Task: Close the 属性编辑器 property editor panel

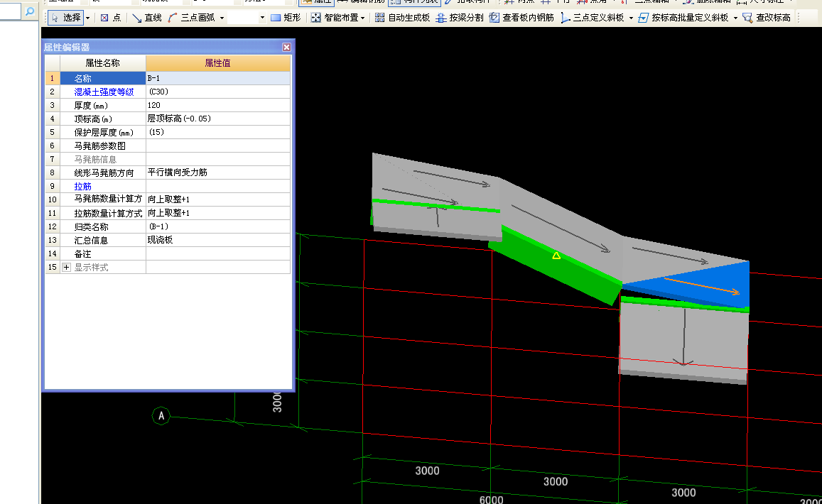Action: coord(286,47)
